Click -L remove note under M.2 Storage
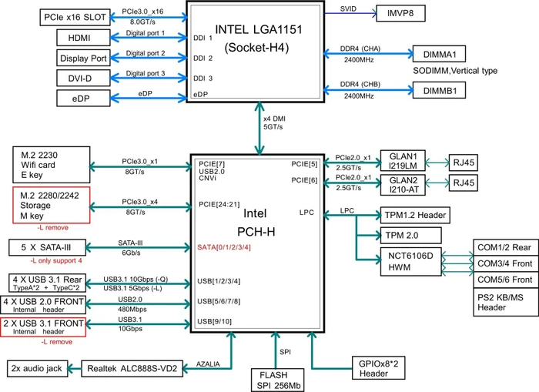 (52, 228)
